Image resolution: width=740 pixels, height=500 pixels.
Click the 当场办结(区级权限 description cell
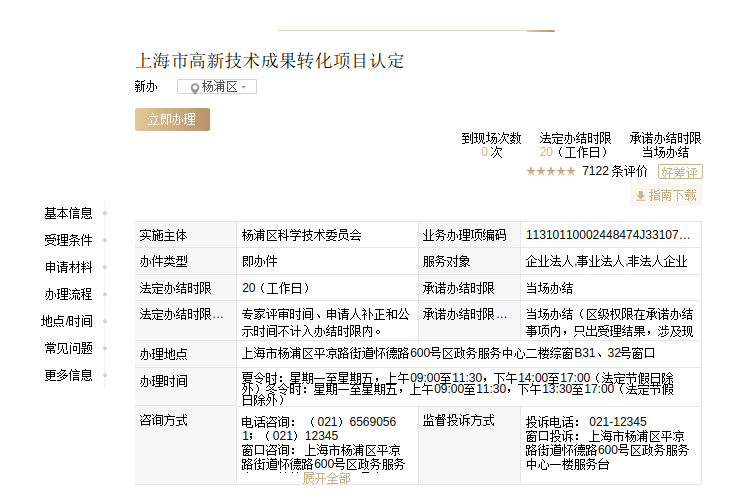click(x=609, y=322)
